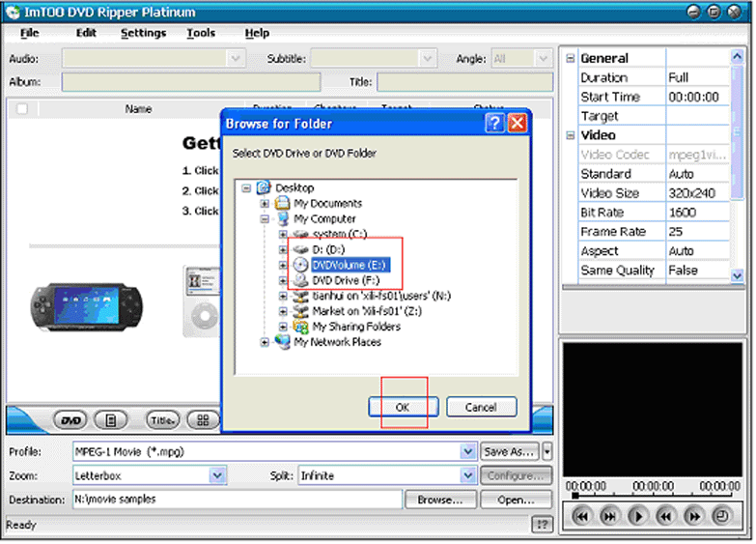756x544 pixels.
Task: Click the properties panel scroll down arrow
Action: coord(739,277)
